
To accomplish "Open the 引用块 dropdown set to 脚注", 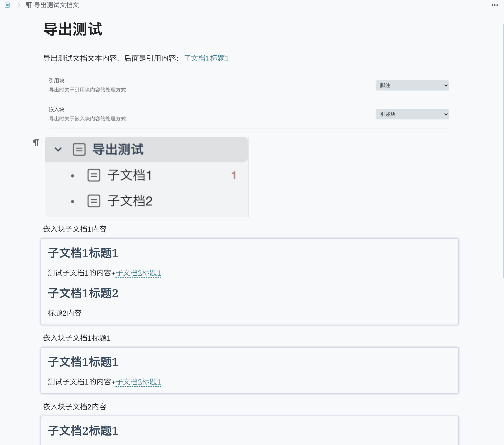I will point(412,85).
